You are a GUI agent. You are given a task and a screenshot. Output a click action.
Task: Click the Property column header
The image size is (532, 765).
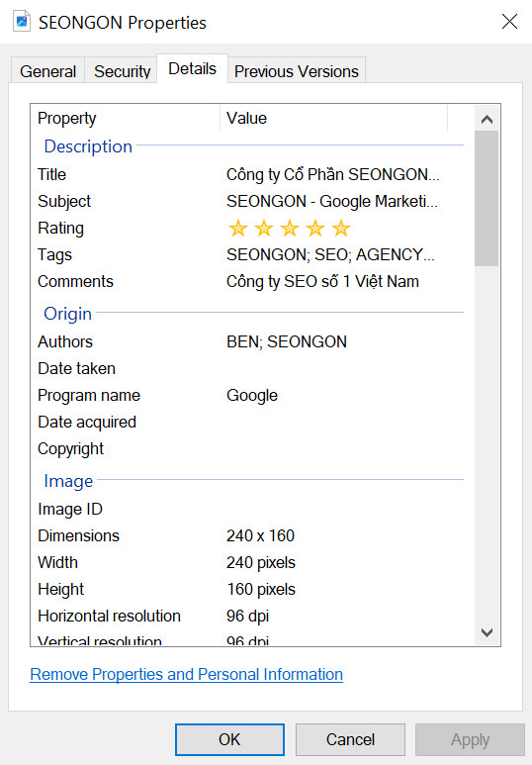tap(126, 118)
